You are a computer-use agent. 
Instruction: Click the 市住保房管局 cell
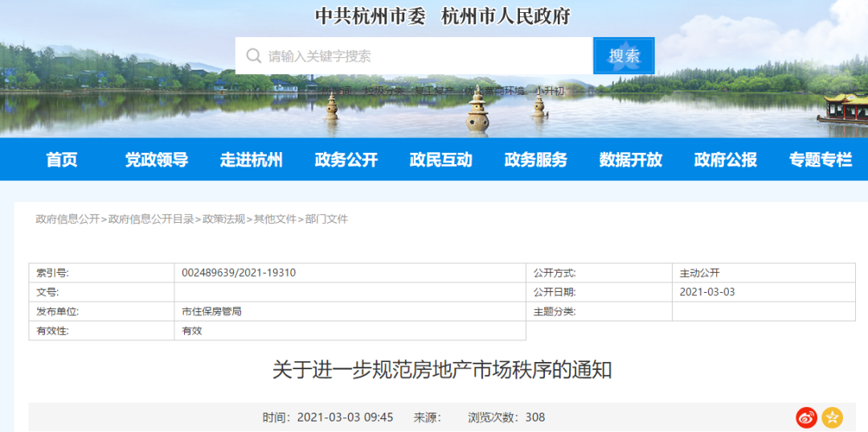tap(350, 311)
